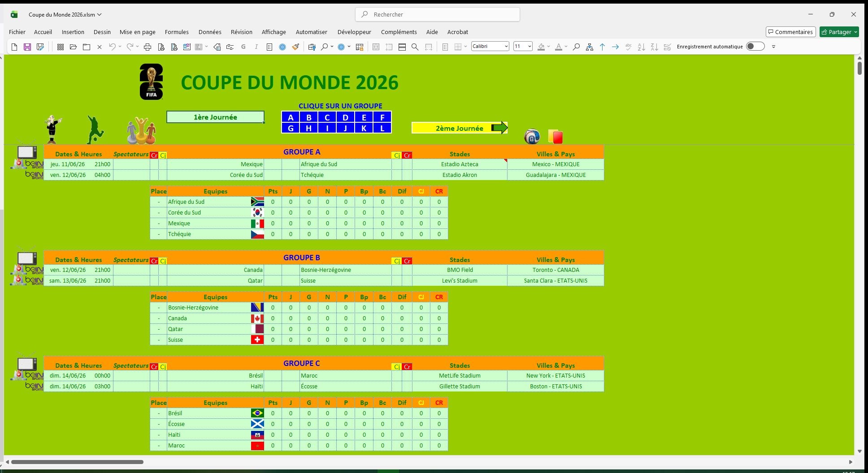Viewport: 868px width, 473px height.
Task: Click the printer icon in the toolbar
Action: click(x=148, y=47)
